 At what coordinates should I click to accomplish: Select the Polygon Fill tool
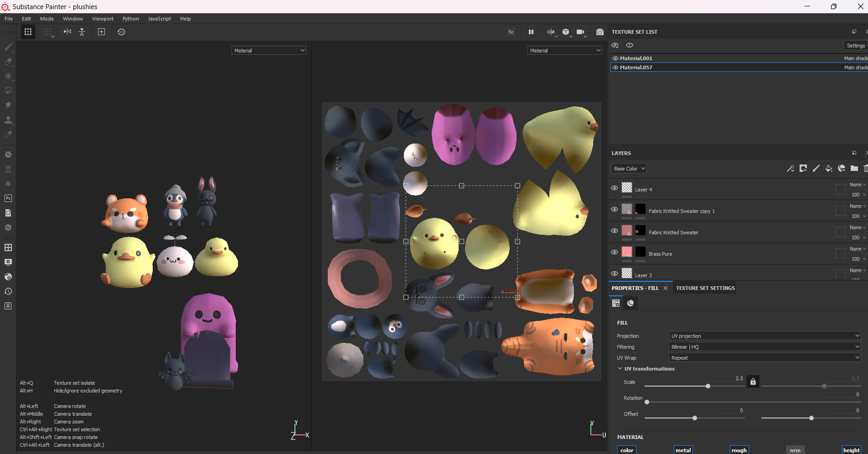pyautogui.click(x=8, y=90)
